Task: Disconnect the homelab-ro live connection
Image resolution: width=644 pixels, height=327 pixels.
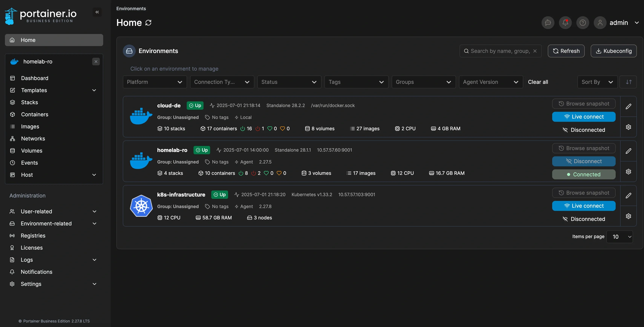Action: 584,161
